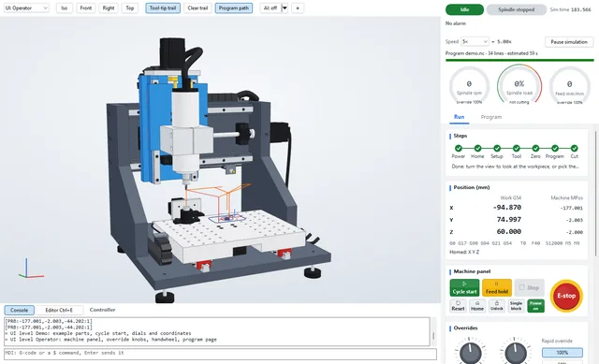
Task: Click the Setup step checkmark
Action: pyautogui.click(x=497, y=148)
